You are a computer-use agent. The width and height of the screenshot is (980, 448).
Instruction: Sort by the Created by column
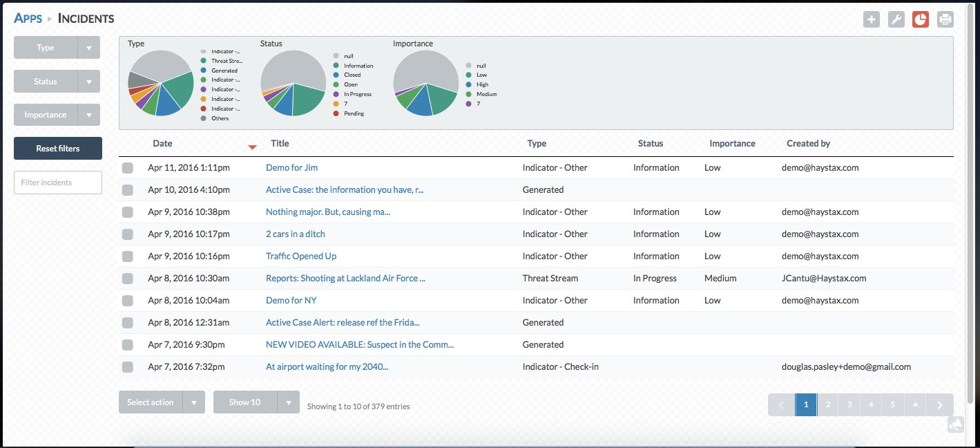808,144
